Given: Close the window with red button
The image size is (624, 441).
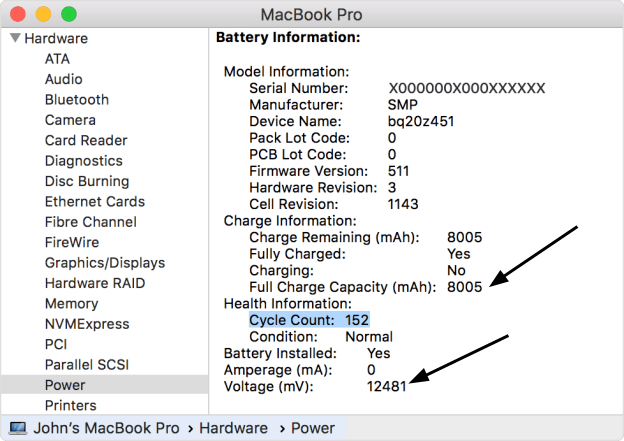Looking at the screenshot, I should coord(18,14).
